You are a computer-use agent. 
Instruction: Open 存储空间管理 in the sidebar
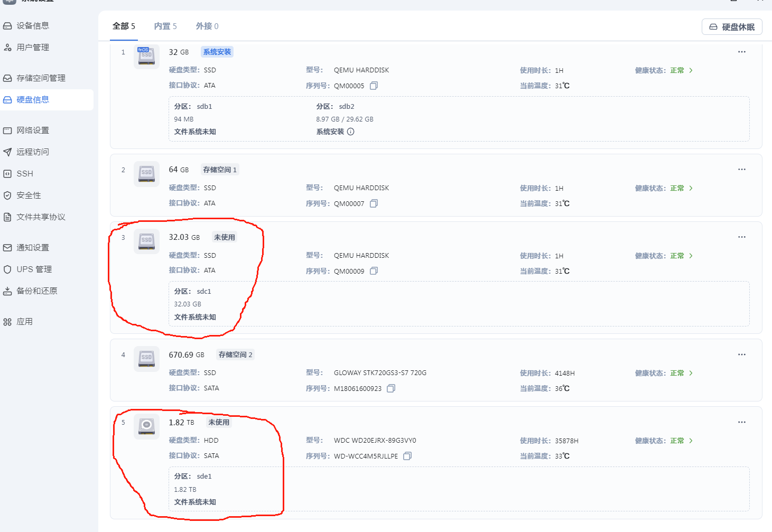pyautogui.click(x=40, y=78)
